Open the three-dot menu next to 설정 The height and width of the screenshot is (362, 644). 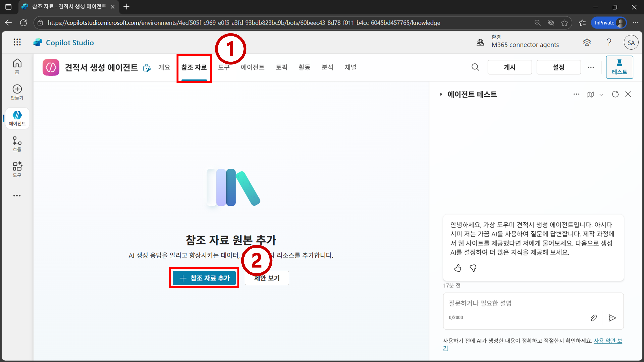coord(591,67)
